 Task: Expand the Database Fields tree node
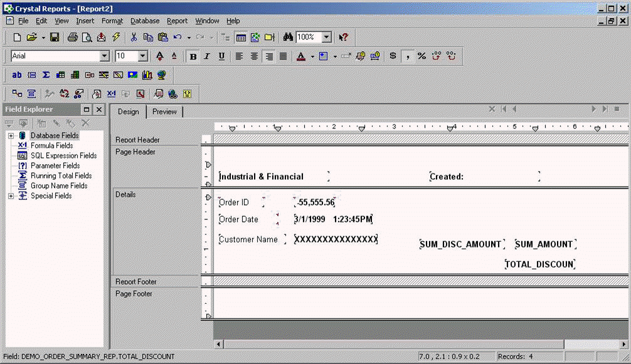pos(11,135)
